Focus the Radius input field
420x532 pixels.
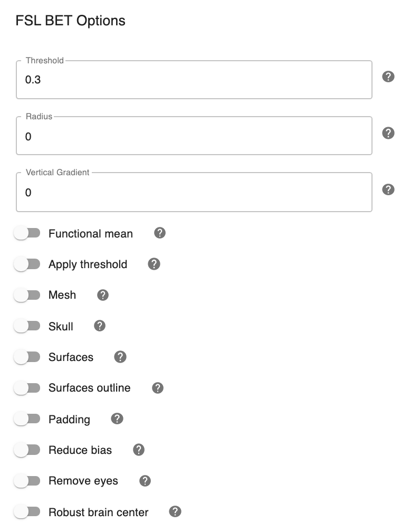(x=194, y=136)
